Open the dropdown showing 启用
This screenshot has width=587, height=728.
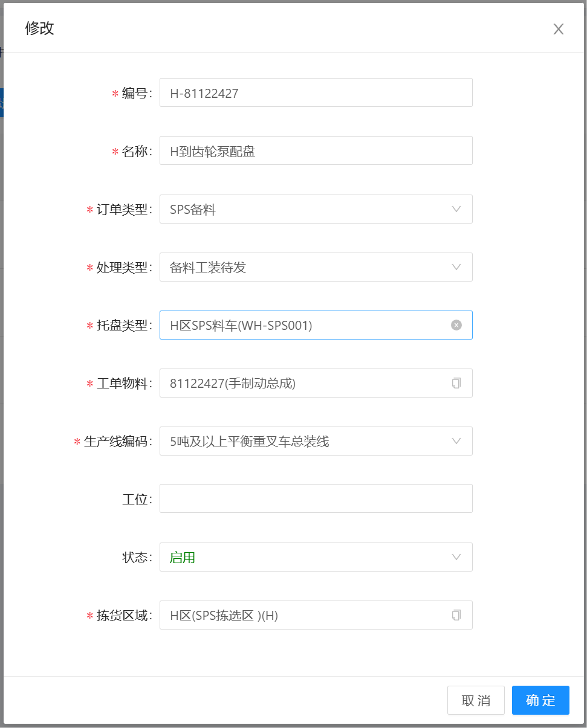pos(302,557)
